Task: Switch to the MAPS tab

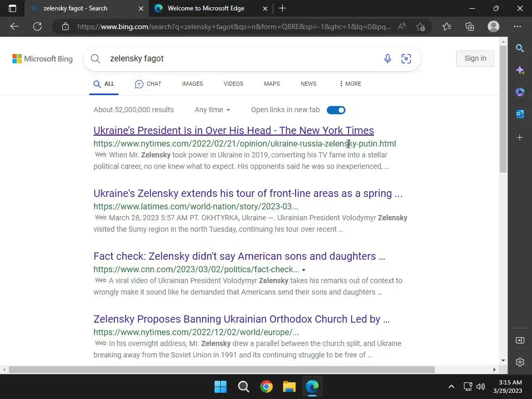Action: click(x=272, y=84)
